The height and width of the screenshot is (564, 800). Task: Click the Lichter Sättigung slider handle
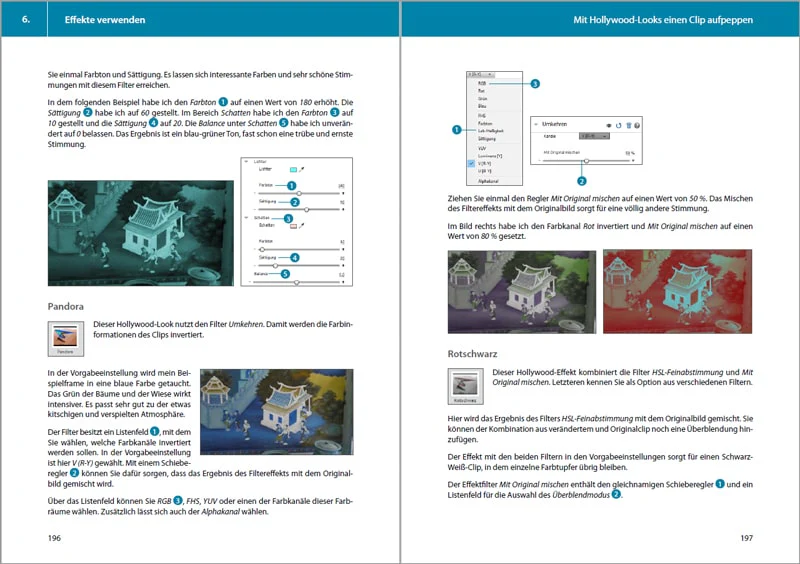coord(307,209)
